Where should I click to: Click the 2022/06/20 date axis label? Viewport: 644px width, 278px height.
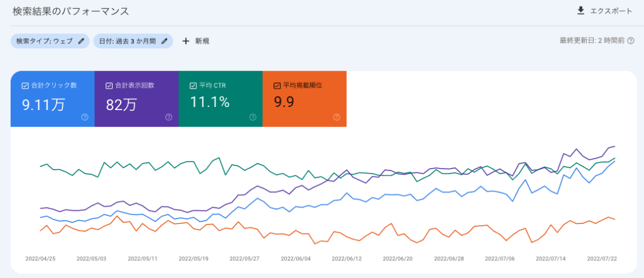[397, 259]
